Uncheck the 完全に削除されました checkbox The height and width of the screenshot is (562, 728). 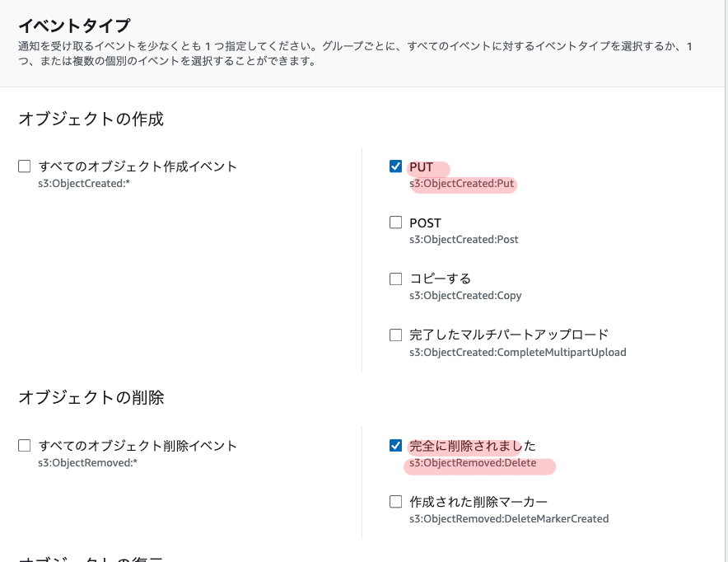(x=395, y=446)
